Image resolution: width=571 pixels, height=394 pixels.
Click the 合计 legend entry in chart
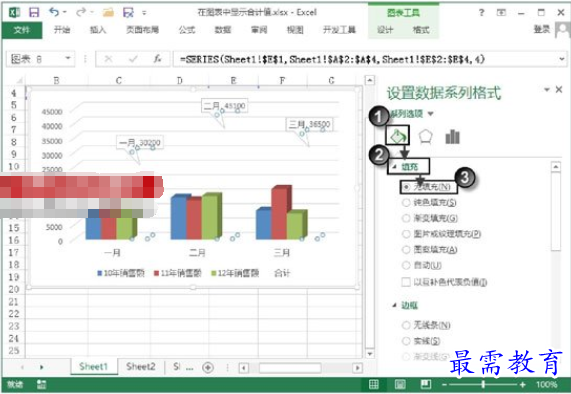point(282,273)
